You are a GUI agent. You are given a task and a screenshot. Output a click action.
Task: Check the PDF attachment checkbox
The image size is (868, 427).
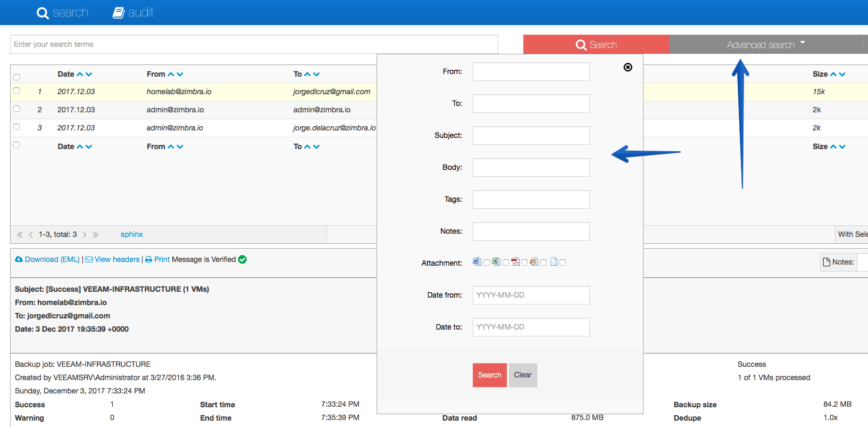click(524, 262)
